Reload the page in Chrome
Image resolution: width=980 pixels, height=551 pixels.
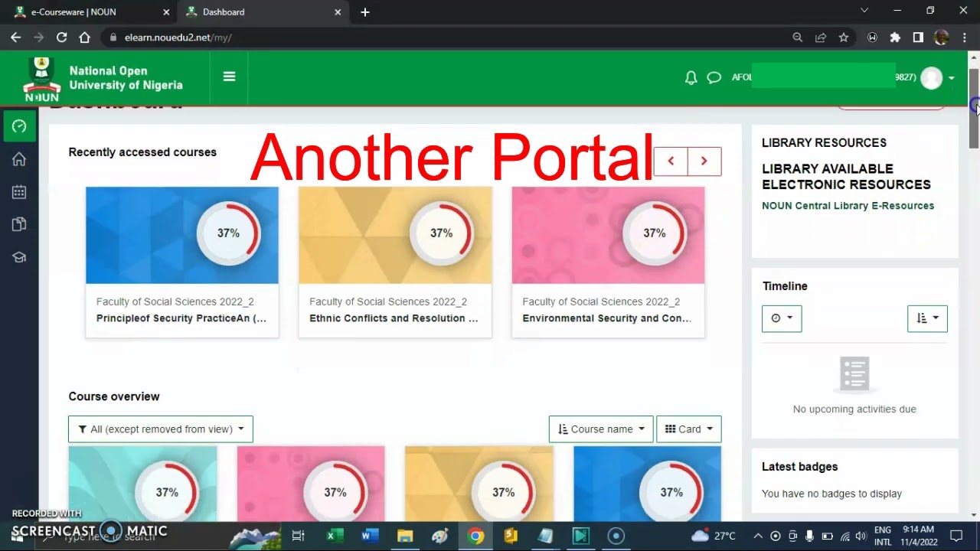[x=61, y=37]
